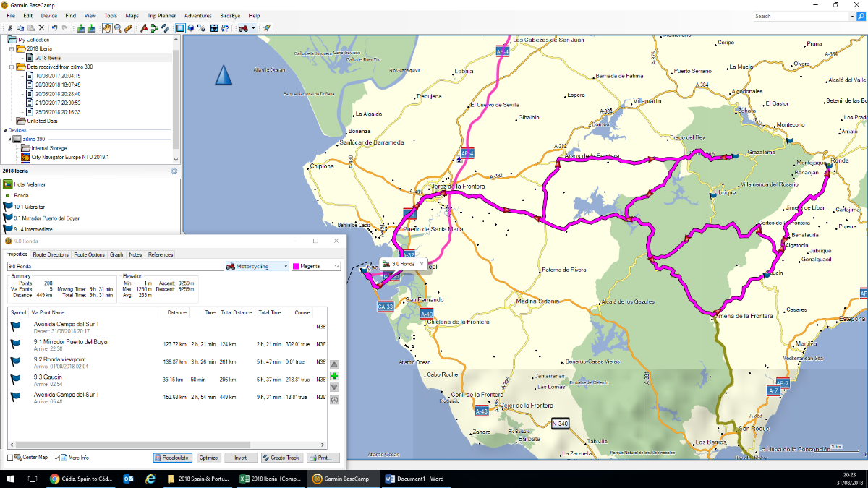The height and width of the screenshot is (488, 868).
Task: Click the blue compass arrow on map
Action: click(x=223, y=74)
